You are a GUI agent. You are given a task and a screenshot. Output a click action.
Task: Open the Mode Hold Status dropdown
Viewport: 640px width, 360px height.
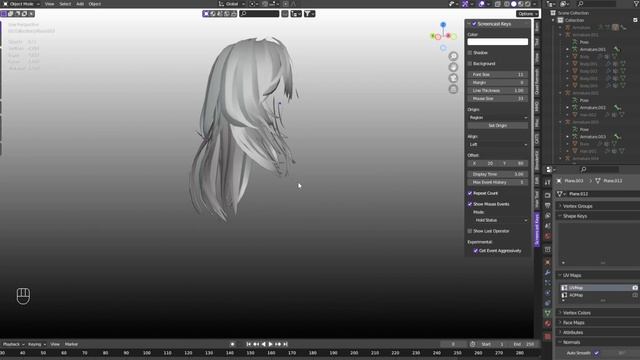point(500,220)
